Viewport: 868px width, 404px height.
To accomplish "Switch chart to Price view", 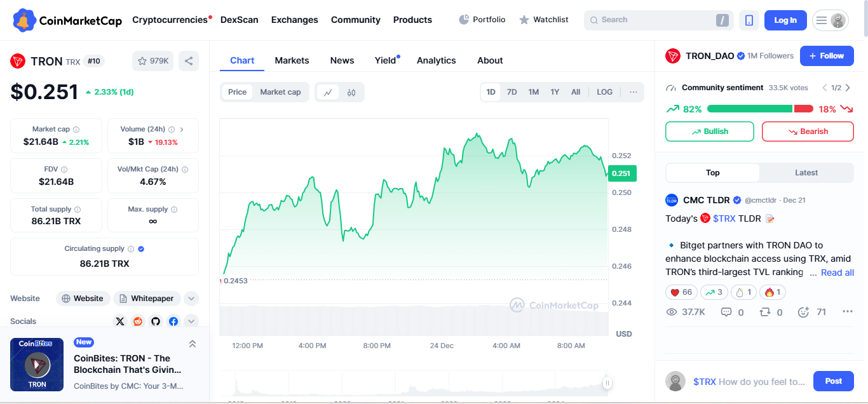I will 237,92.
